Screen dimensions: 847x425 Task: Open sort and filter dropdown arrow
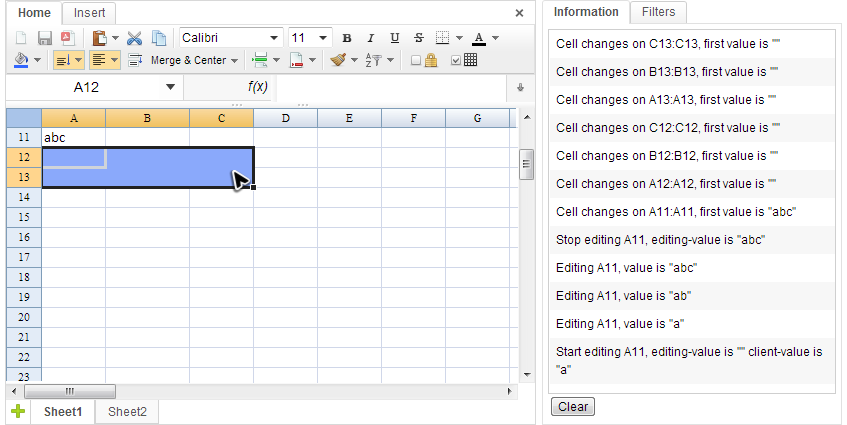[x=391, y=60]
